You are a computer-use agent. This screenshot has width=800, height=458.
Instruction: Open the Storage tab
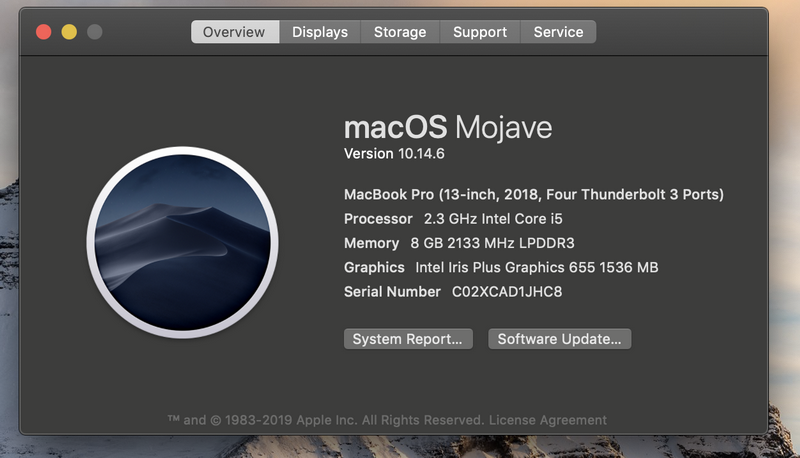click(400, 32)
